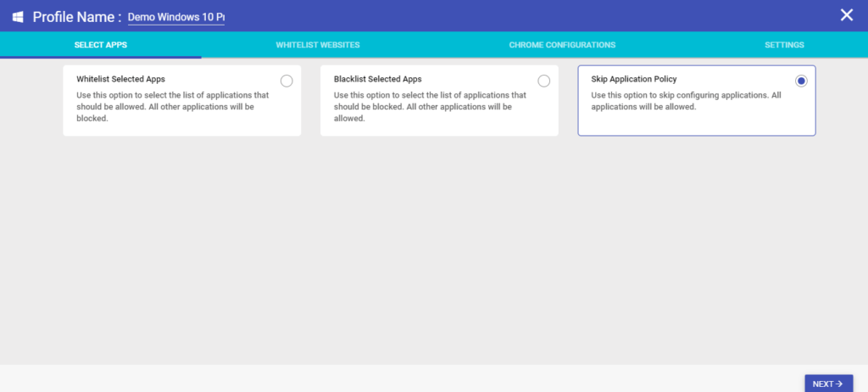Choose the Blacklist Selected Apps radio button

[x=543, y=81]
